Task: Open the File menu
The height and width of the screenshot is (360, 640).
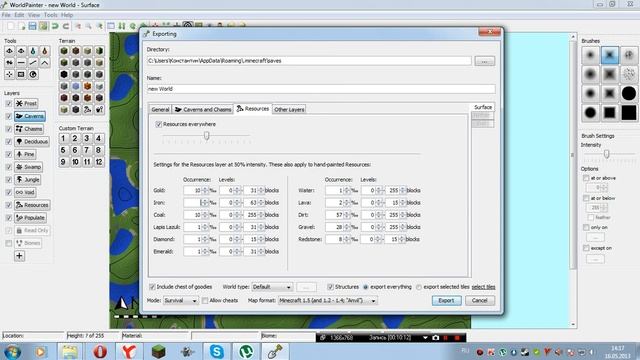Action: (x=6, y=15)
